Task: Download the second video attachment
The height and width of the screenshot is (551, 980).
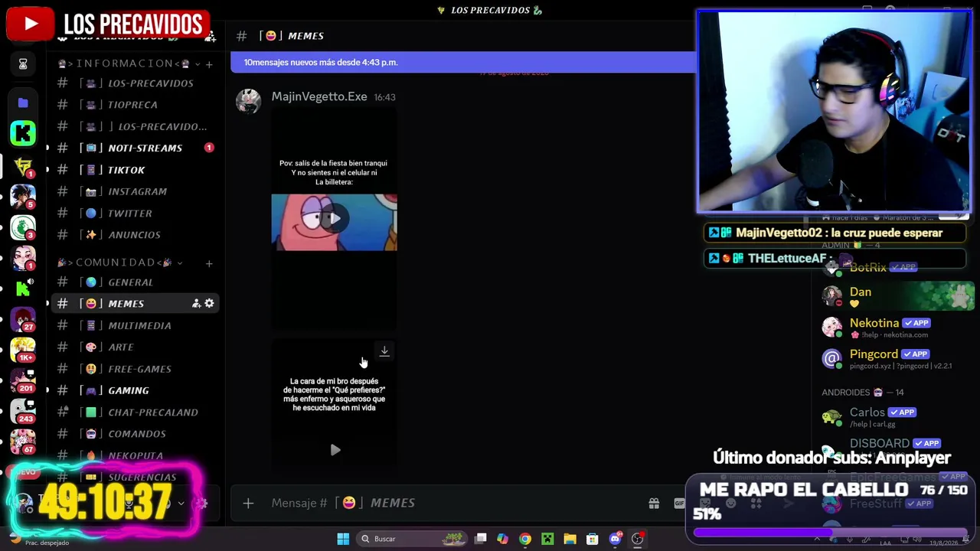Action: [x=384, y=351]
